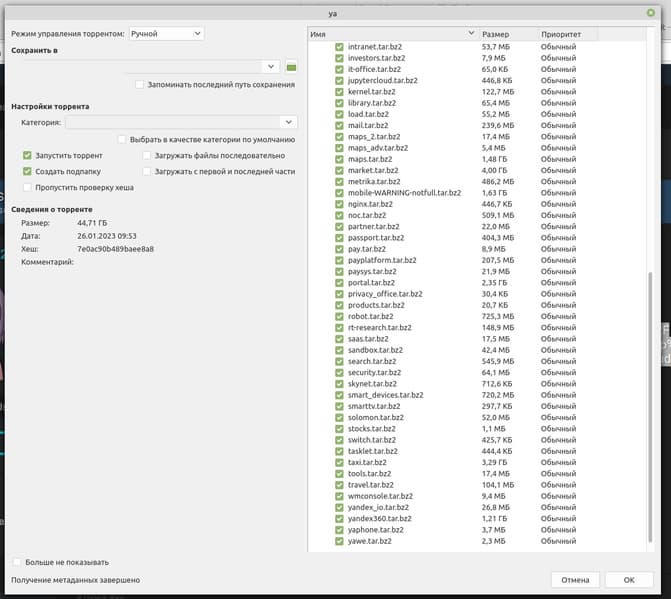The width and height of the screenshot is (671, 599).
Task: Select smart_devices.tar.bz2 file name
Action: [x=386, y=395]
